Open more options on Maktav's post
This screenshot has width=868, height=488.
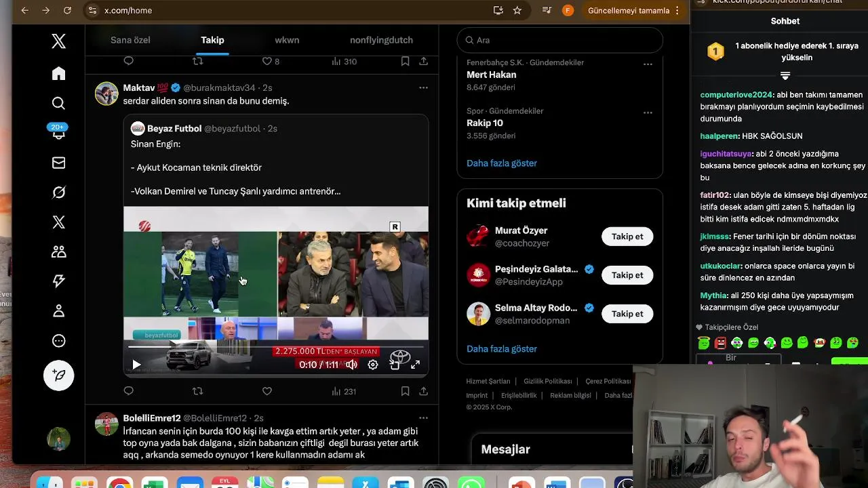click(x=423, y=87)
